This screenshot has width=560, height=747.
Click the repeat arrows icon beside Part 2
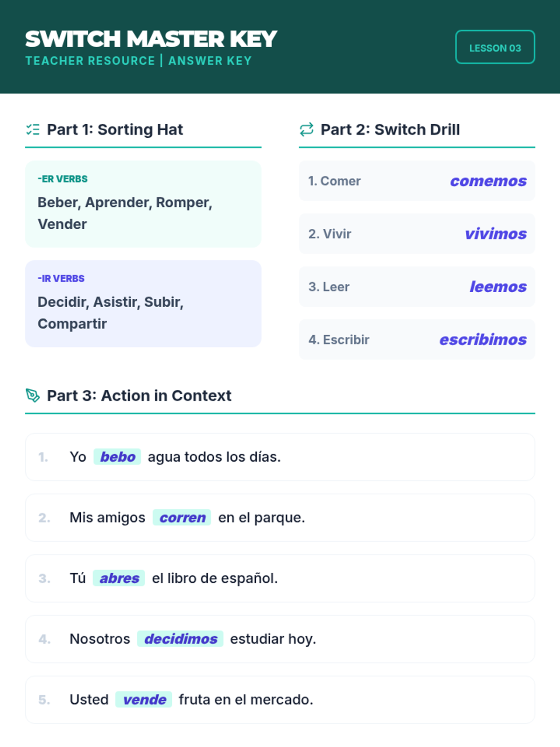click(x=307, y=129)
